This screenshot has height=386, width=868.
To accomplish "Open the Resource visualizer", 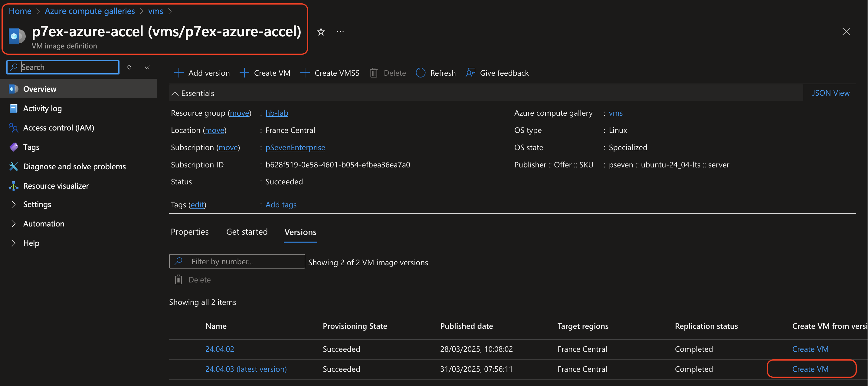I will (x=56, y=186).
